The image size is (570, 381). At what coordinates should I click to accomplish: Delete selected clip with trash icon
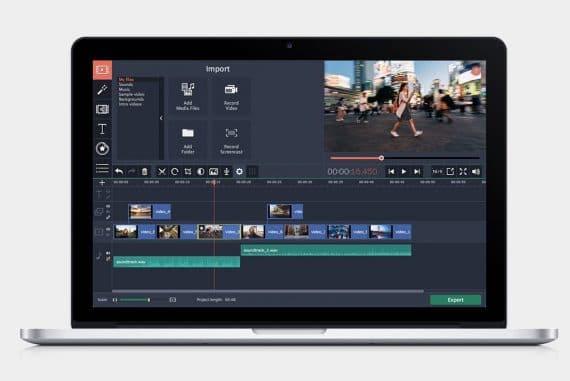pyautogui.click(x=144, y=172)
